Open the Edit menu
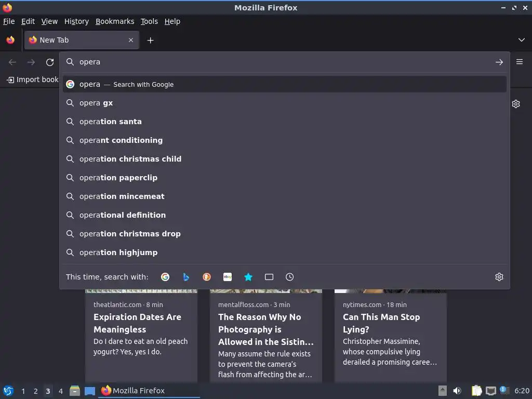532x399 pixels. point(28,21)
